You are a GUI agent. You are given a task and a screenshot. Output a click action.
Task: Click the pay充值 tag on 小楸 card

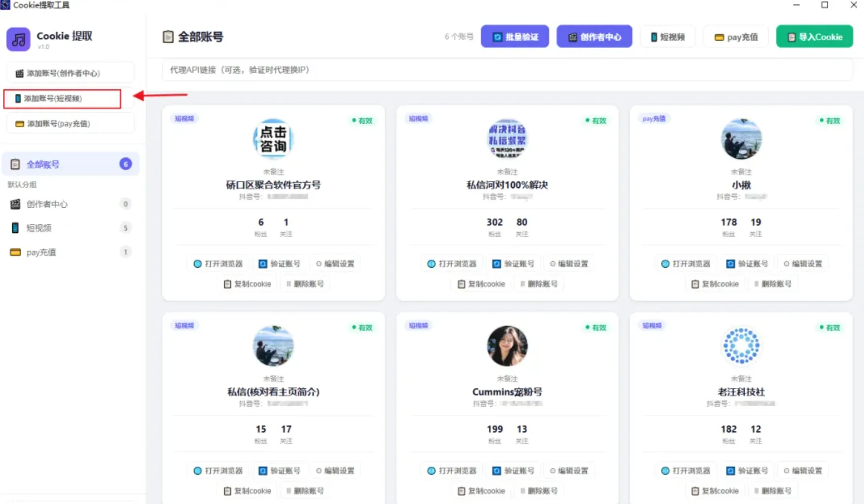click(654, 118)
